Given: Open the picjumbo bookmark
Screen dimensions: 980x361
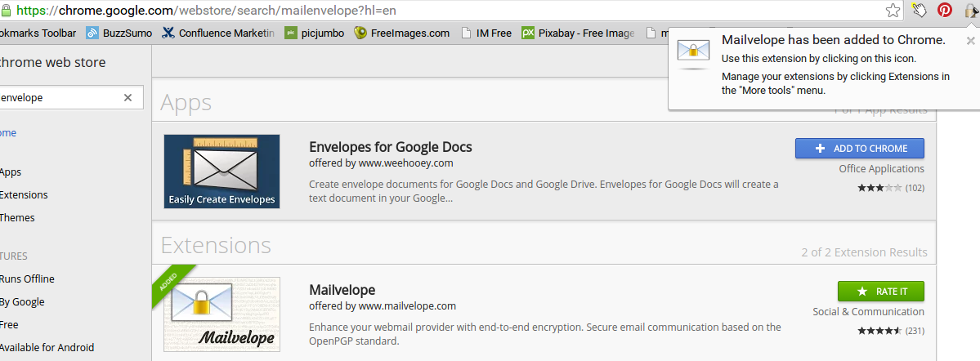Looking at the screenshot, I should tap(315, 33).
